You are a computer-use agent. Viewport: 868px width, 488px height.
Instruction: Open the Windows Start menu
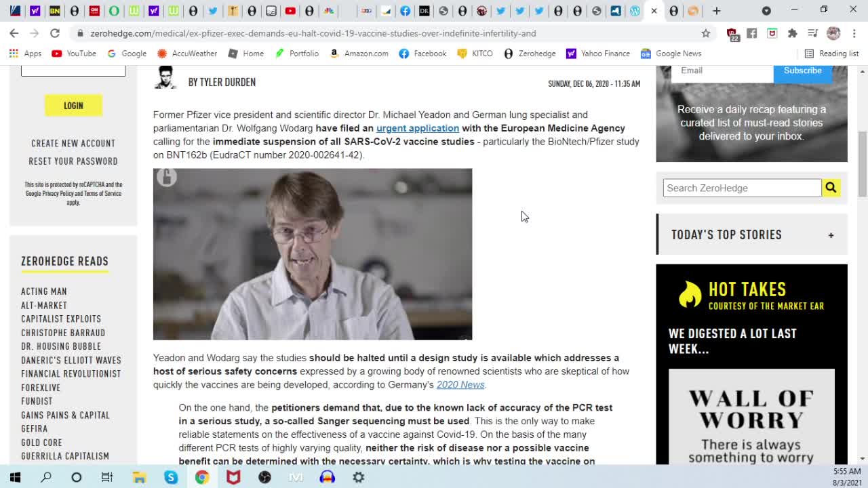point(15,477)
